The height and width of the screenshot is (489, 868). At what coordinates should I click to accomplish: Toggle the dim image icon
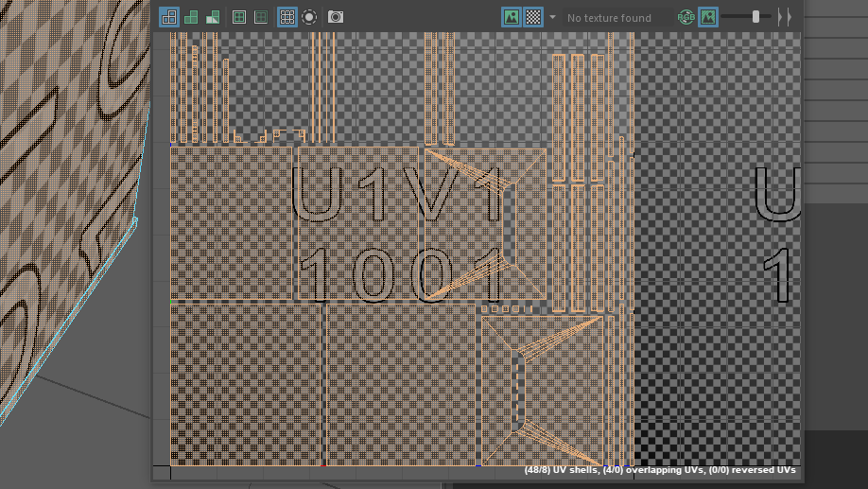pyautogui.click(x=707, y=17)
